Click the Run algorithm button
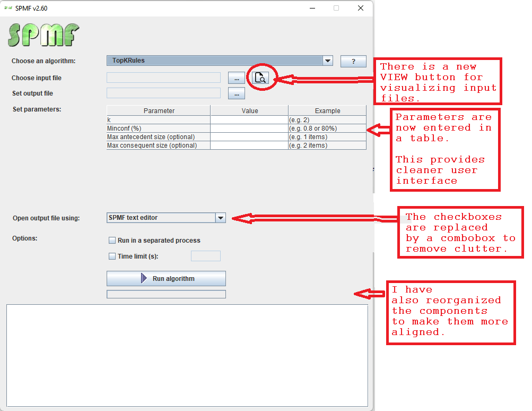The image size is (532, 411). 166,279
